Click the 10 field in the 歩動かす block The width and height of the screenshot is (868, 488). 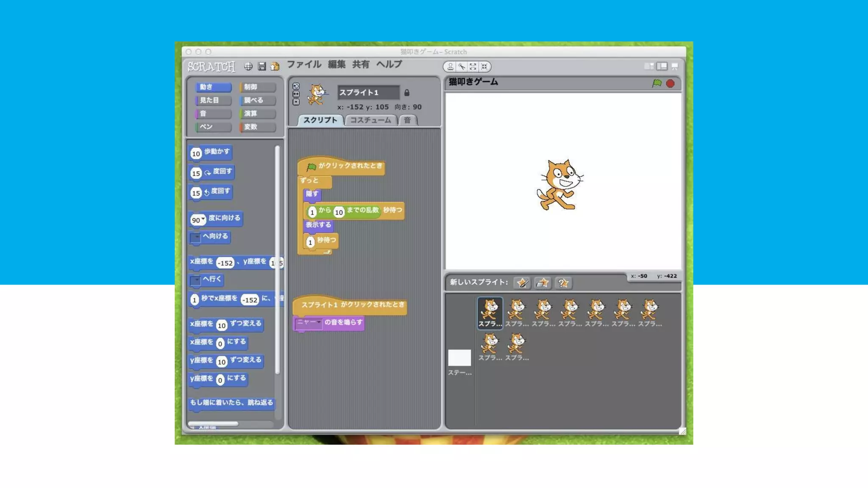tap(196, 153)
